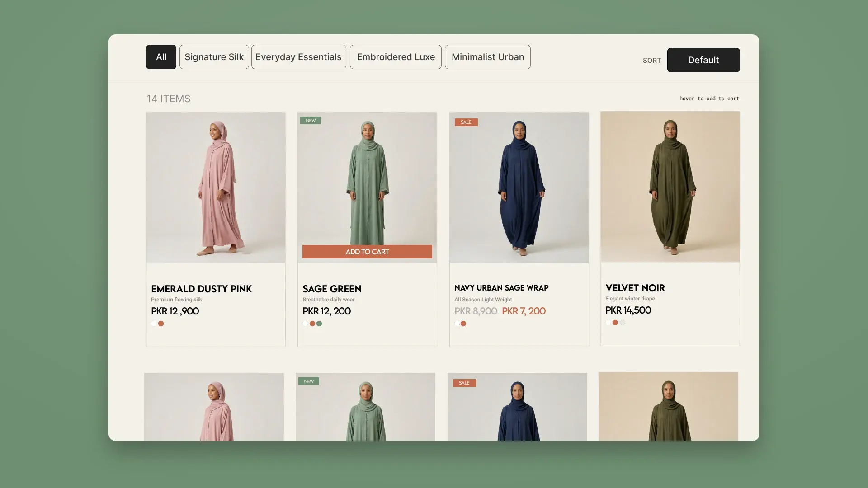Viewport: 868px width, 488px height.
Task: Choose terracotta swatch for Velvet Noir
Action: 615,323
